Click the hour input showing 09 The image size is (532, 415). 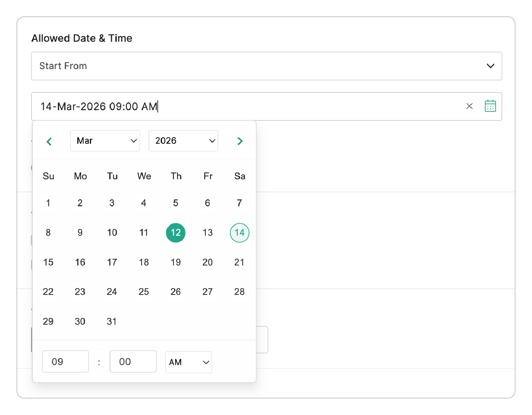pyautogui.click(x=65, y=361)
